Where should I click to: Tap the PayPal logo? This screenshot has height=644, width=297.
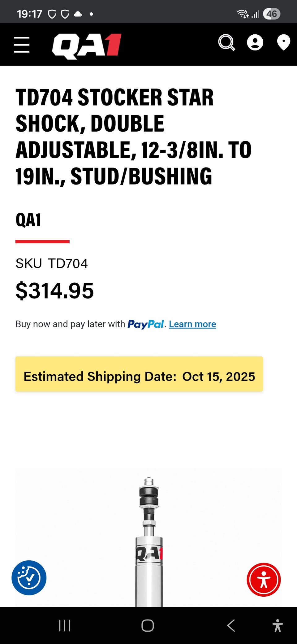pos(145,324)
